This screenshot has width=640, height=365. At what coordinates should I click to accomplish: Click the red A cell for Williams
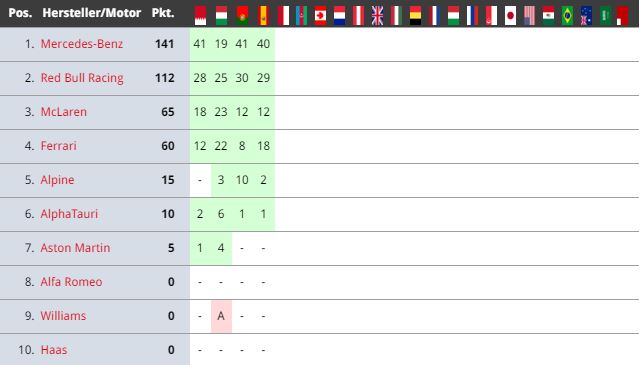pos(221,316)
